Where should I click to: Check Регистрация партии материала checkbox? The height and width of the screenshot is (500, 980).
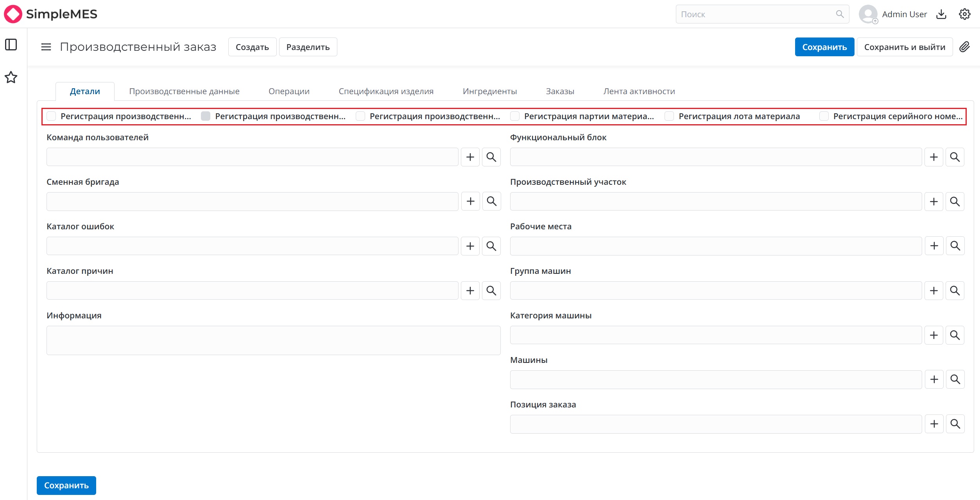click(x=515, y=116)
